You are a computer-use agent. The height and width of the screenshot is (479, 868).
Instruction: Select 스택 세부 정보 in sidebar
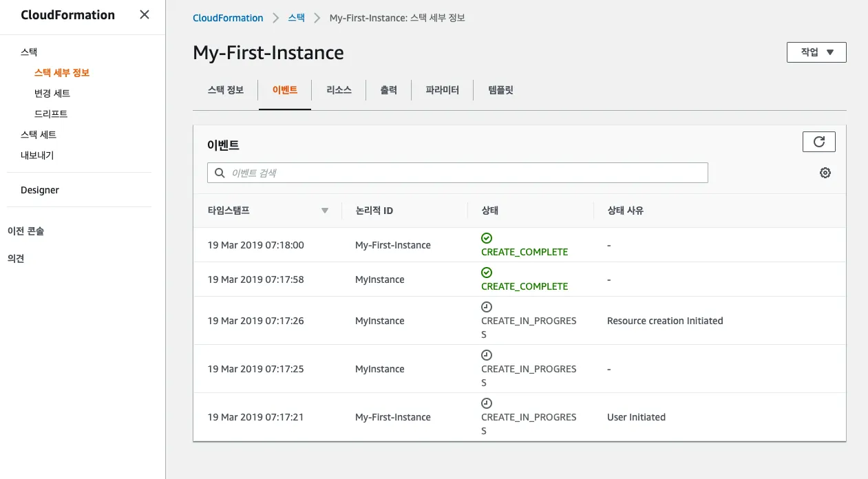62,72
